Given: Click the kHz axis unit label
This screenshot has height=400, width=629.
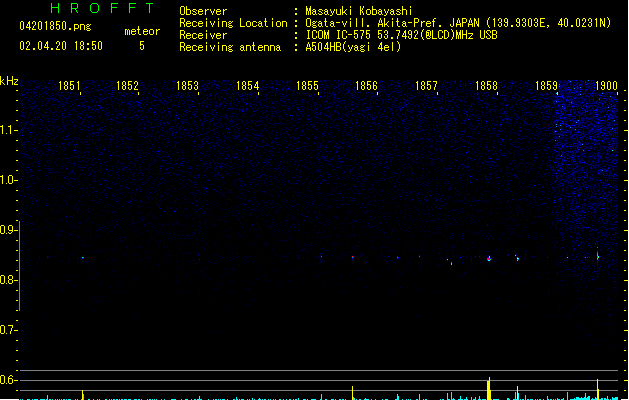Looking at the screenshot, I should 9,81.
